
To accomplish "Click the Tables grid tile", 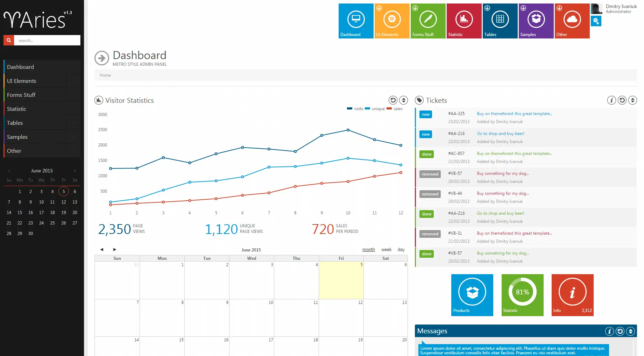I will tap(500, 21).
